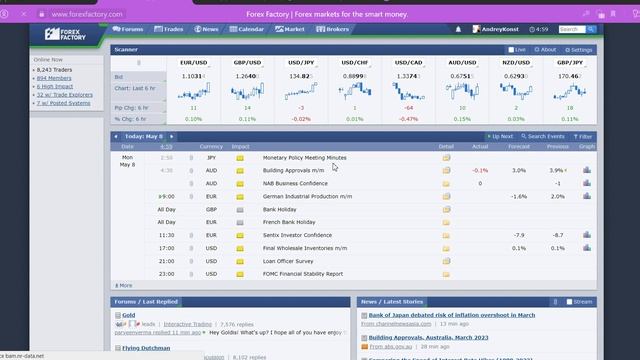Click the EUR/USD mini chart
This screenshot has width=640, height=360.
point(194,91)
